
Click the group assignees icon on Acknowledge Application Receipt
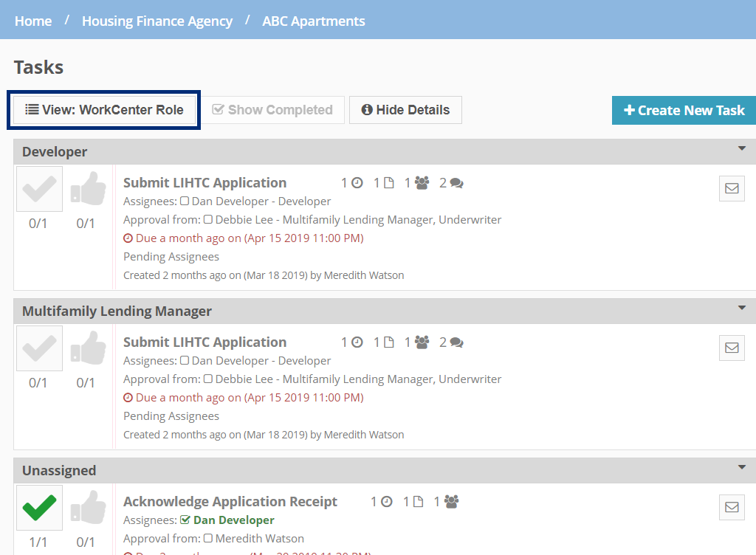click(450, 500)
